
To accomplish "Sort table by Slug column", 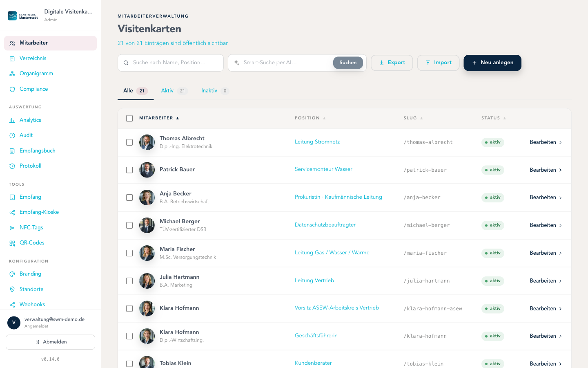I will click(x=413, y=118).
